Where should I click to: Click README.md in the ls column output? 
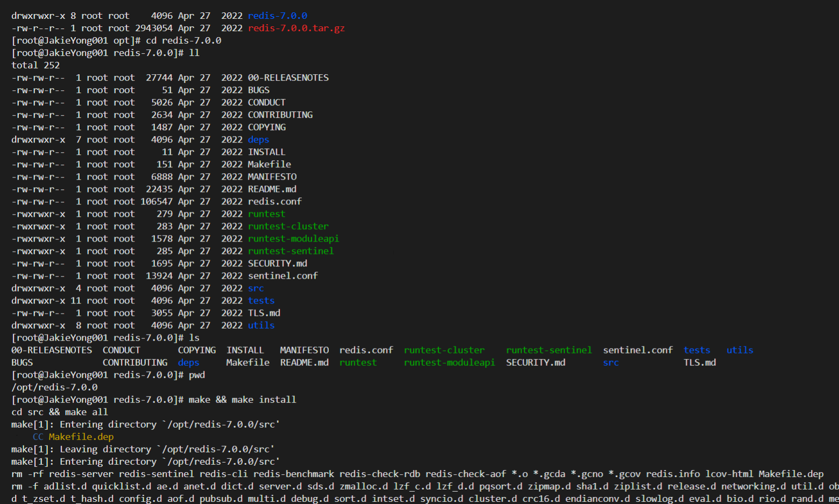click(x=305, y=362)
